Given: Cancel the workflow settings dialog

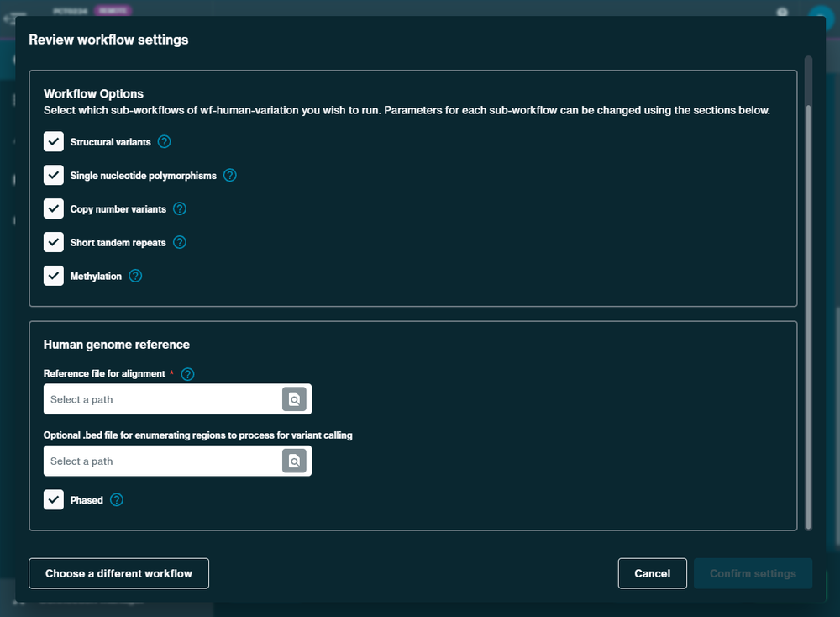Looking at the screenshot, I should click(x=652, y=573).
